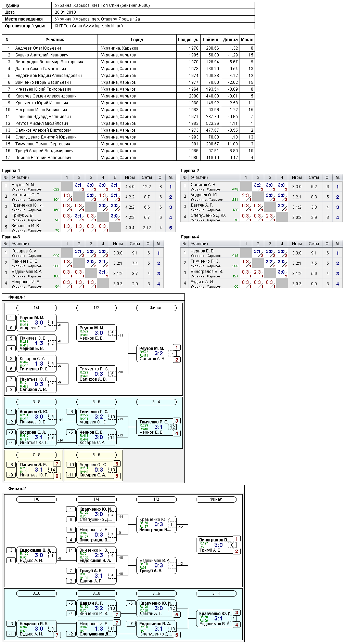
Task: Click the 1/8 round label in Финал-2
Action: [37, 499]
